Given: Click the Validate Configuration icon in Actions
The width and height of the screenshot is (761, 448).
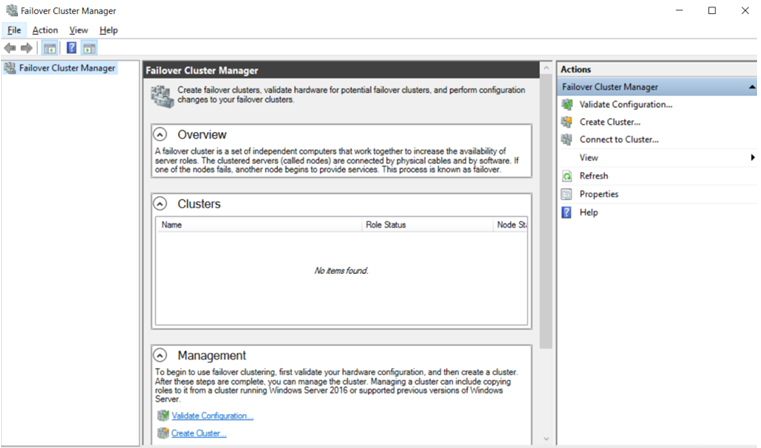Looking at the screenshot, I should [x=567, y=104].
